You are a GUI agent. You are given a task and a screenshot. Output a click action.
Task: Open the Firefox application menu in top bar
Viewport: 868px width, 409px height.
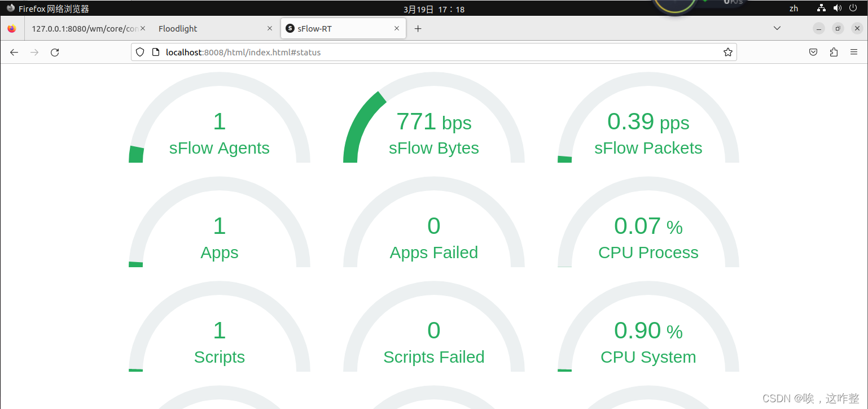[x=47, y=8]
